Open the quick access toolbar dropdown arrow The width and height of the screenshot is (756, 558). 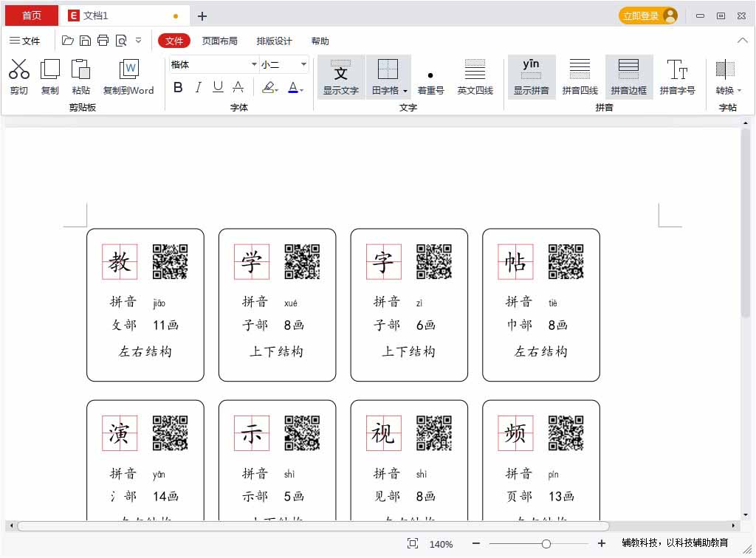pyautogui.click(x=138, y=41)
